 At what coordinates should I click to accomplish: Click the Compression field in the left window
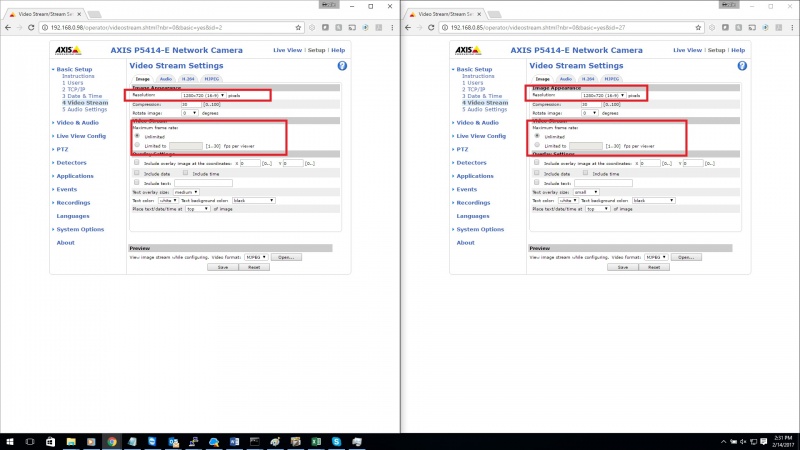[x=191, y=104]
